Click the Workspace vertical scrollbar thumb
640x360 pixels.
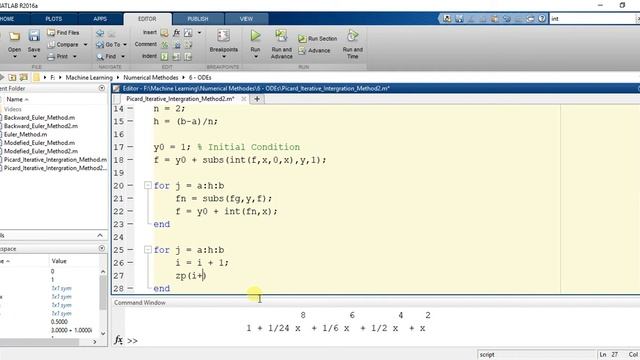(x=102, y=293)
